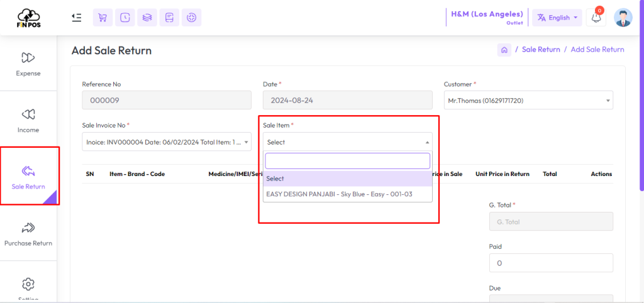Click the translate icon beside English
The height and width of the screenshot is (303, 644).
[541, 18]
